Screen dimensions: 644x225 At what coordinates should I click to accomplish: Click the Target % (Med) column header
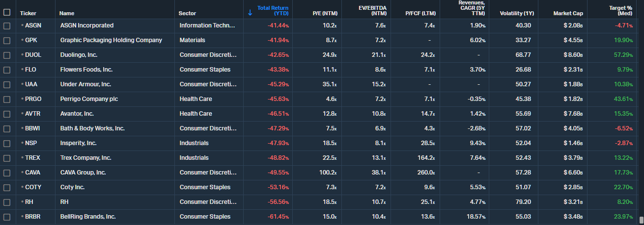[619, 10]
